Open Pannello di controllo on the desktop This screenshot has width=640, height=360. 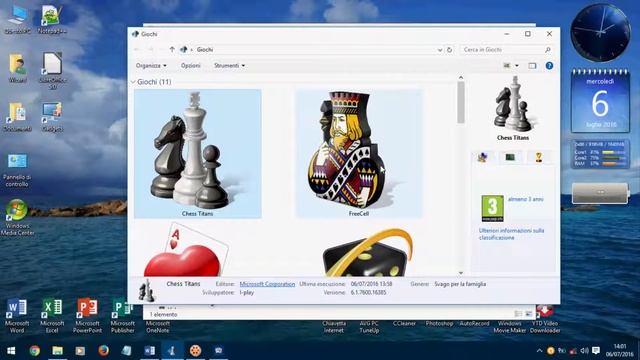(17, 170)
